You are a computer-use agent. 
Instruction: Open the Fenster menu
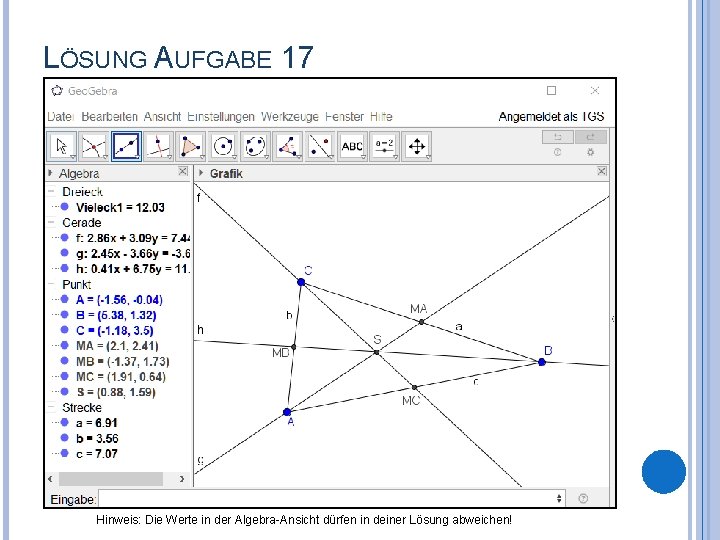tap(344, 117)
